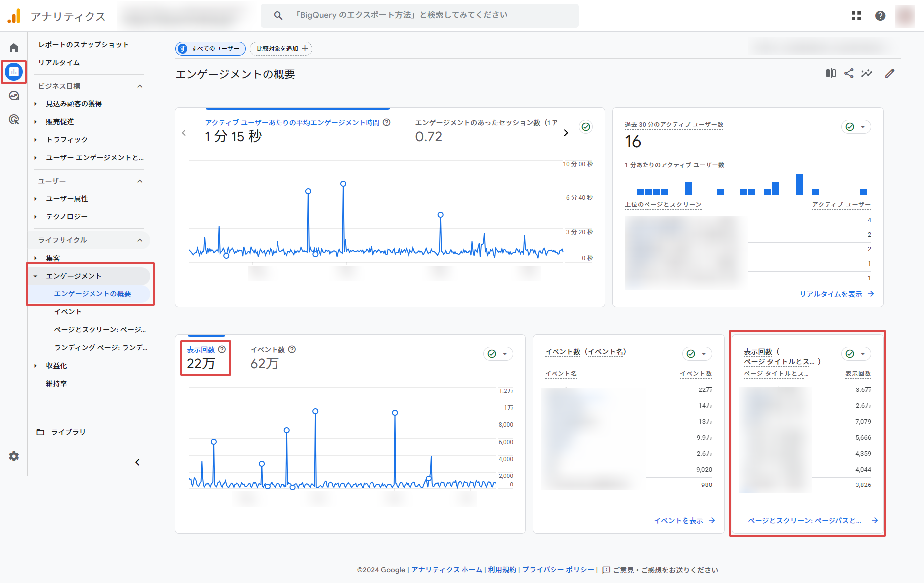Open data quality dropdown on page title card

pyautogui.click(x=856, y=354)
